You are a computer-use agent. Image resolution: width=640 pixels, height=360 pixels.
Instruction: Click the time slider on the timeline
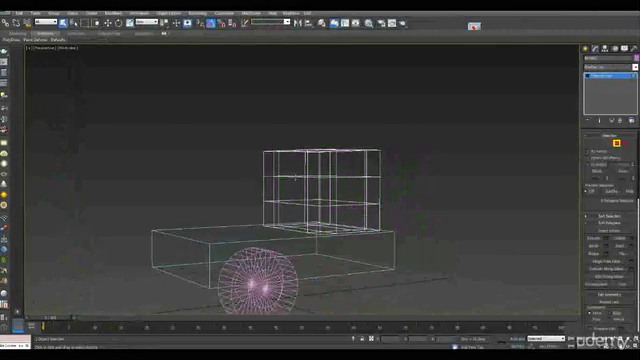tap(50, 318)
